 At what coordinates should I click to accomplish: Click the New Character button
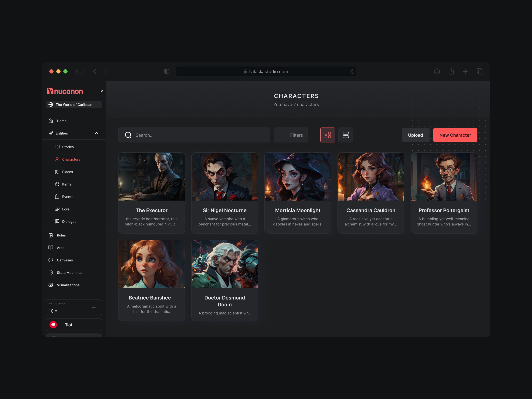[455, 135]
